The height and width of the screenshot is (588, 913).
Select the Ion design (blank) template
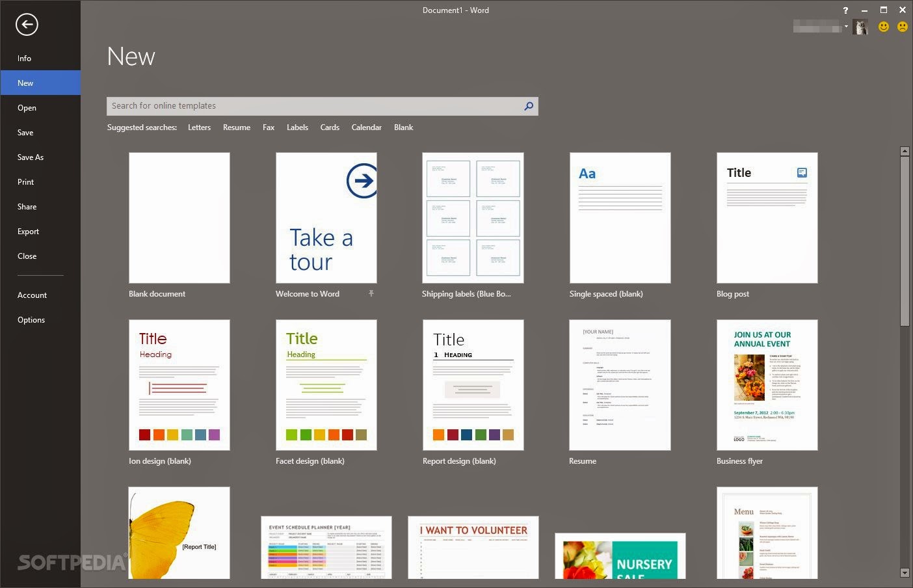tap(179, 385)
